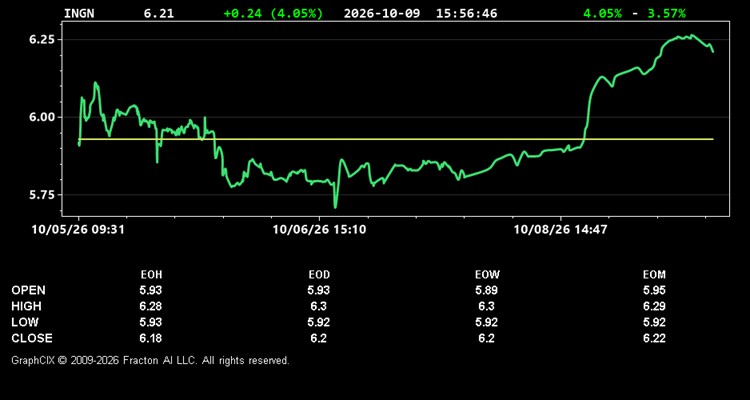Click the CLOSE row label
Screen dimensions: 750x400
pos(32,338)
